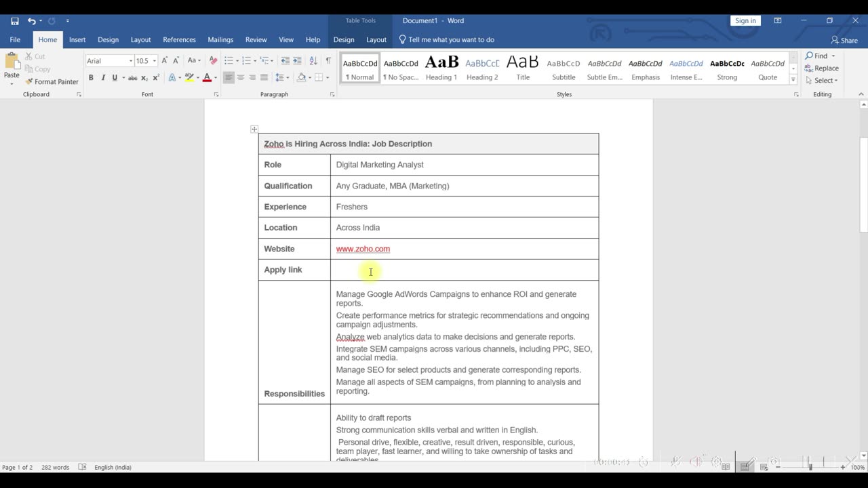Click English (India) language indicator
Screen dimensions: 868x488
point(113,467)
